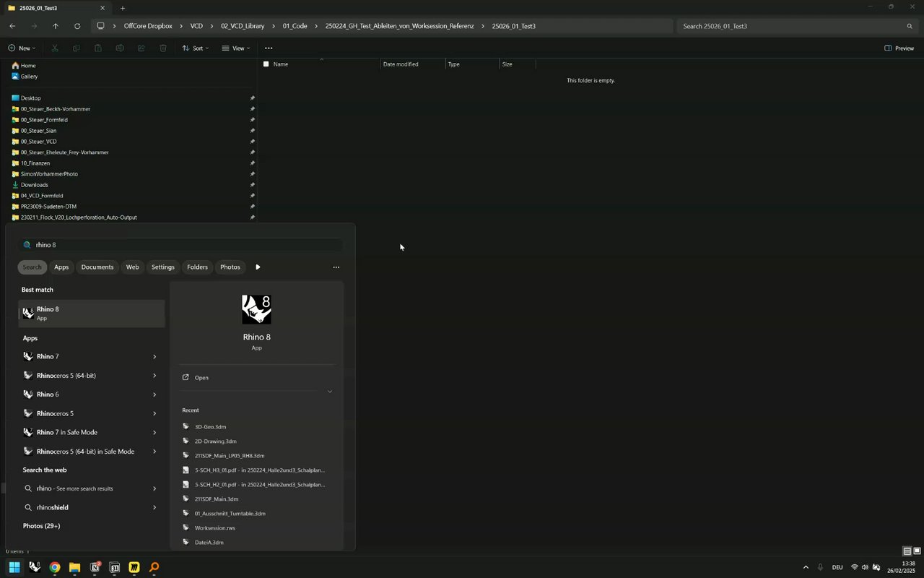Image resolution: width=924 pixels, height=578 pixels.
Task: Select the Folders search filter
Action: pos(197,267)
